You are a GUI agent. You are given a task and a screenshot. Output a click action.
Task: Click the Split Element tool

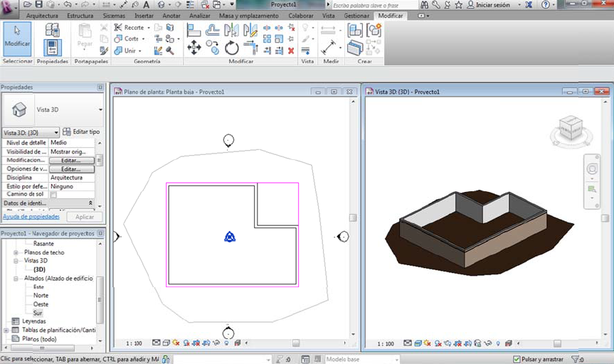click(267, 28)
